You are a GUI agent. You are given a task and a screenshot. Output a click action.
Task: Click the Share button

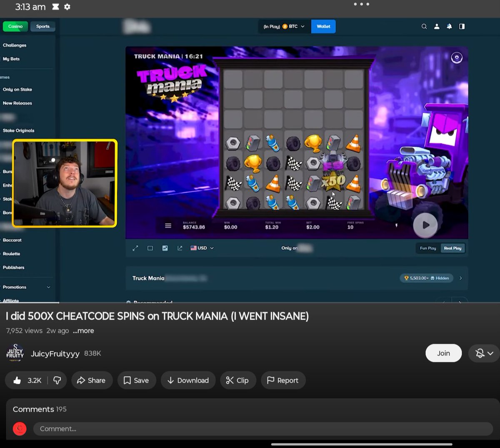pos(91,380)
